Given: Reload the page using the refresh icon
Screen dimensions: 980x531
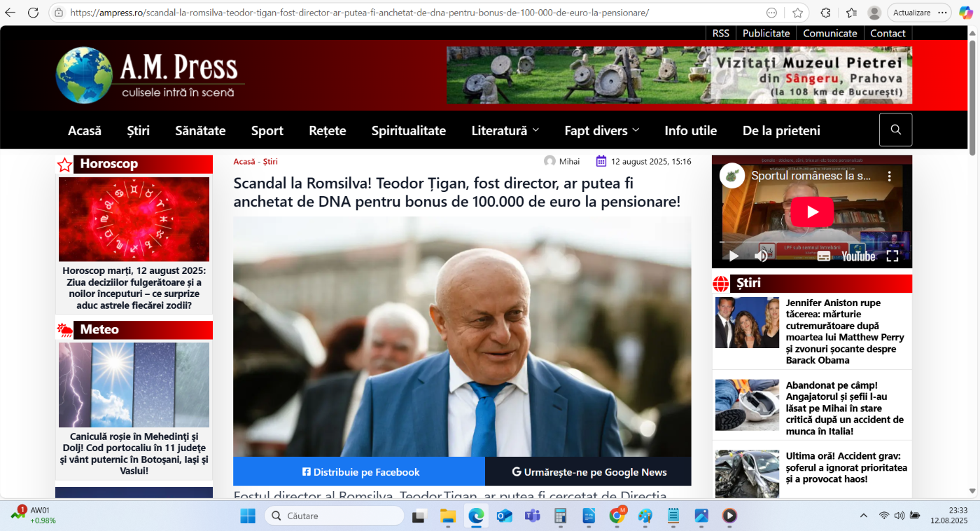Looking at the screenshot, I should click(x=33, y=12).
